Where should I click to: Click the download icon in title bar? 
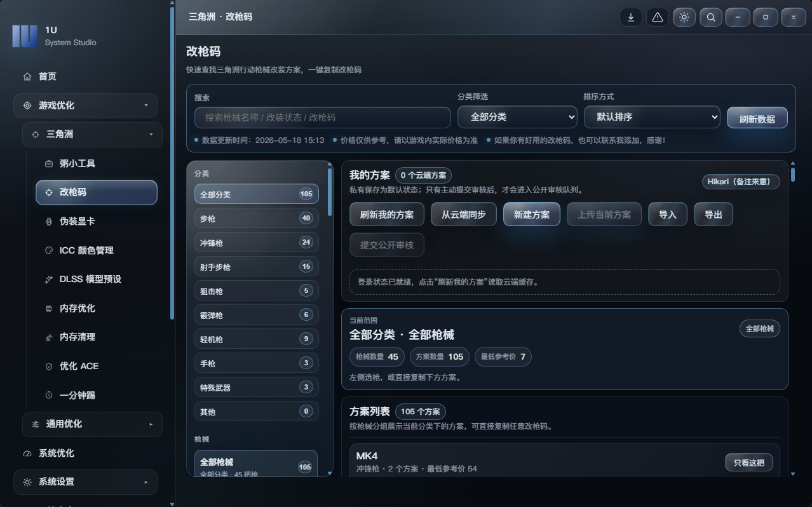(631, 17)
